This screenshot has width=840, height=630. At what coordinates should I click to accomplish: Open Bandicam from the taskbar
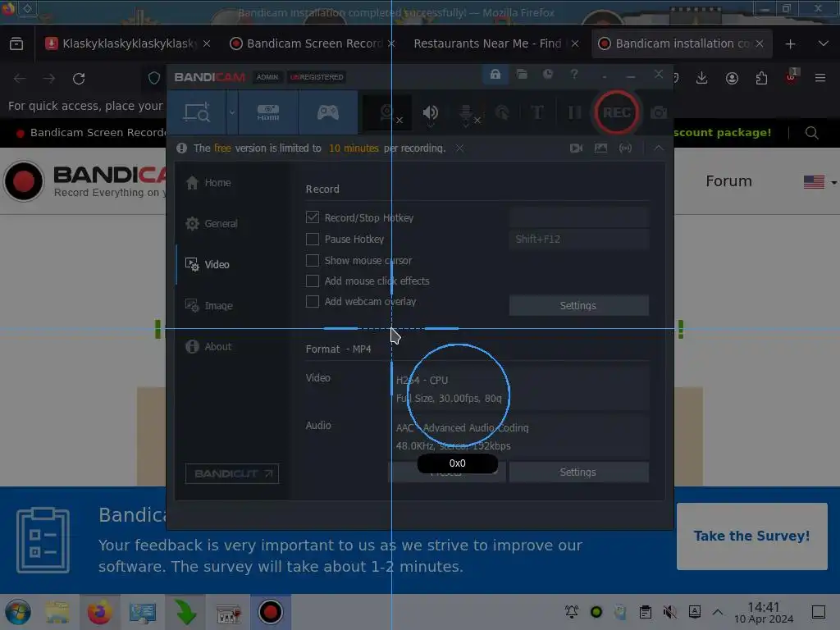click(x=270, y=612)
